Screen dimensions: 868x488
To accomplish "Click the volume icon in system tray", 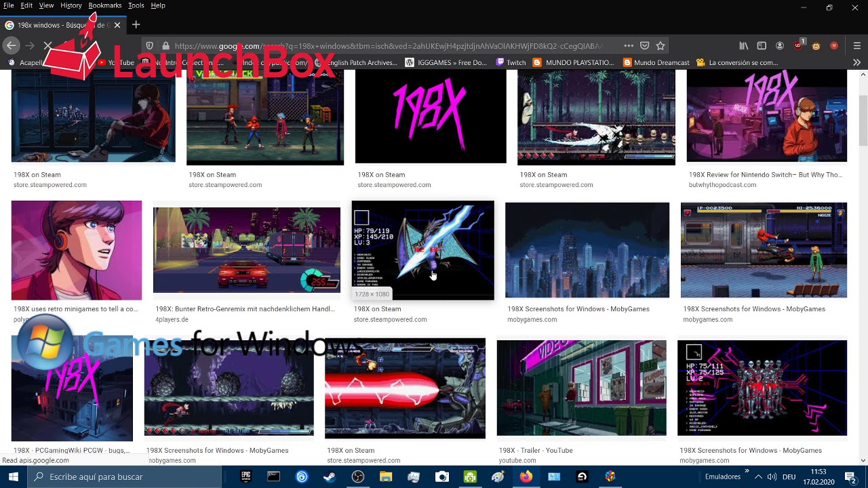I will (772, 476).
